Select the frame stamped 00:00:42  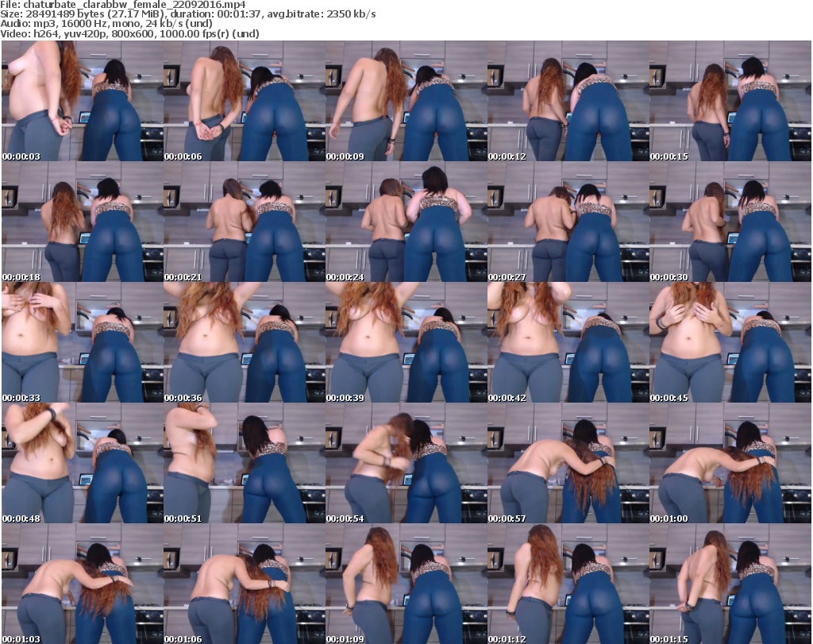point(568,342)
